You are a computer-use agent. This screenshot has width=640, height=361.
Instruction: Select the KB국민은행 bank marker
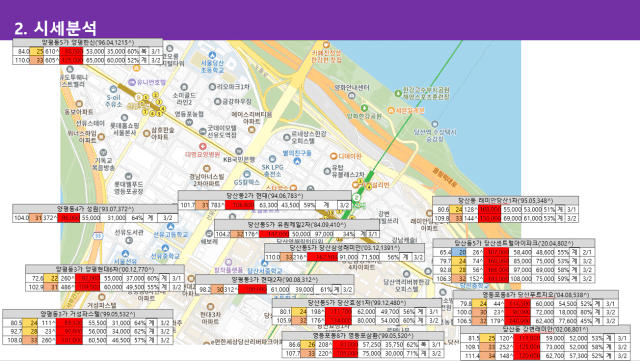click(x=239, y=152)
